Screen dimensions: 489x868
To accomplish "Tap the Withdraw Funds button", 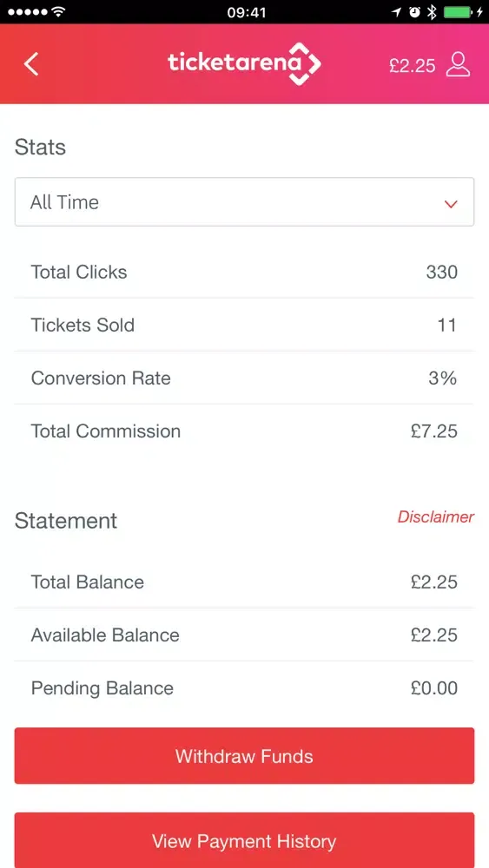I will tap(244, 756).
